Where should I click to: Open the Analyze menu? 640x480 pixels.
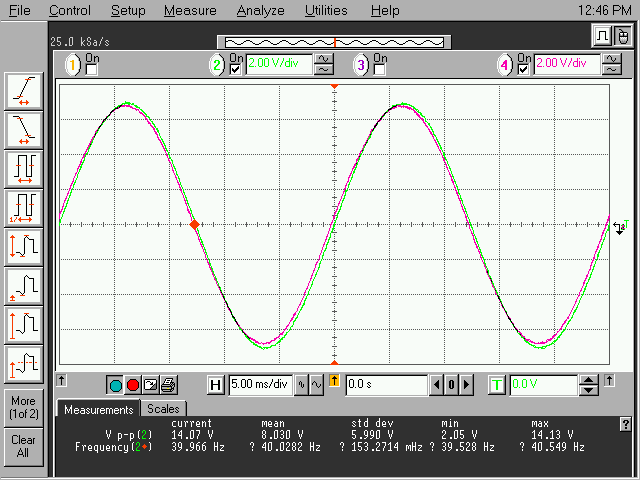pos(260,10)
